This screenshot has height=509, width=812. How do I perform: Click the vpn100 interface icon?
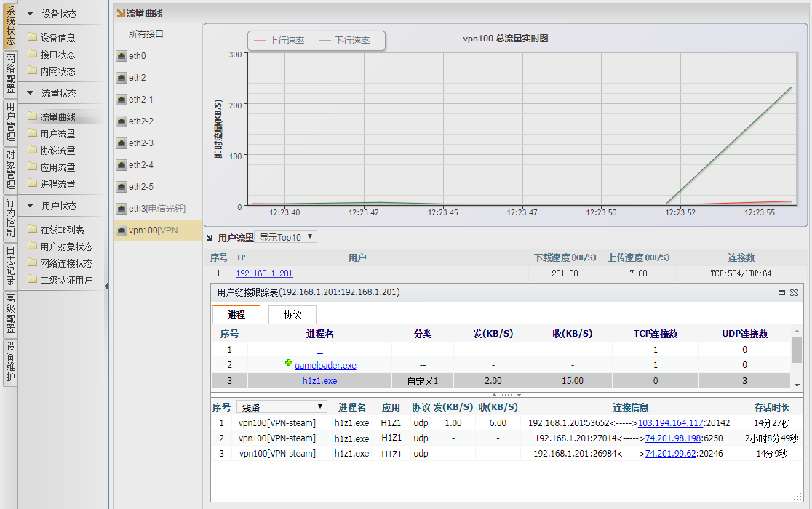click(122, 231)
